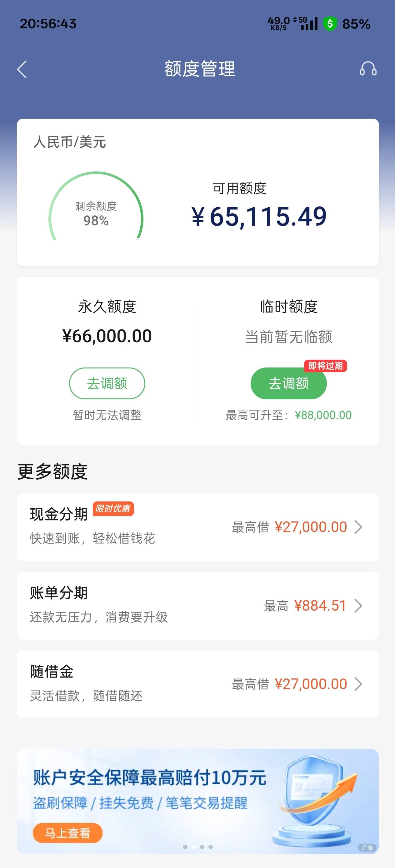This screenshot has width=395, height=868.
Task: Open 随借金 chevron arrow
Action: tap(358, 684)
